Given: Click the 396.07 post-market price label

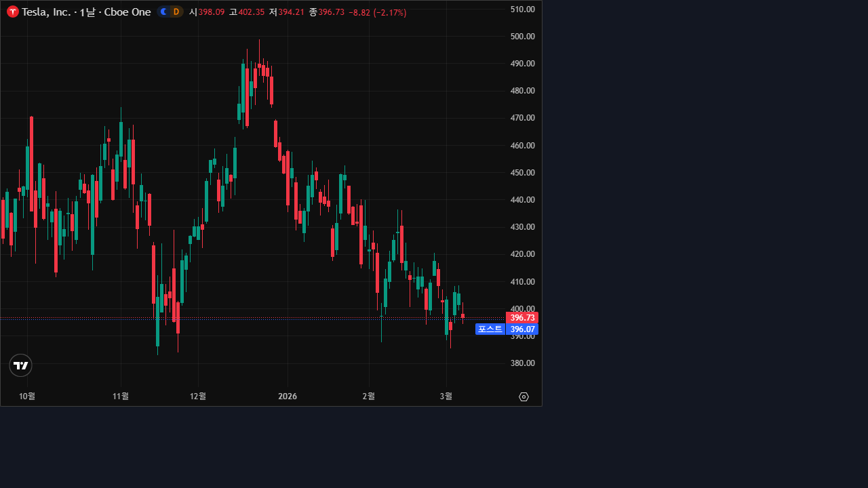Looking at the screenshot, I should coord(522,329).
